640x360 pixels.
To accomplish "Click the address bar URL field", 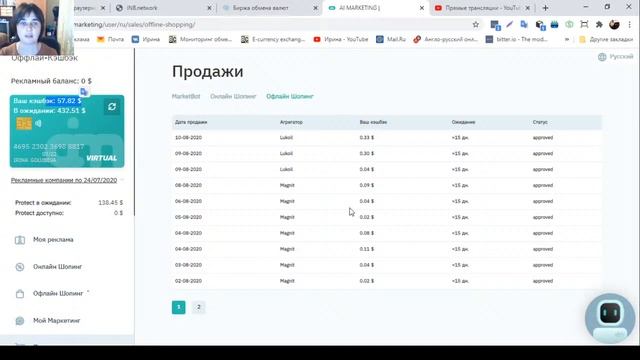I will pyautogui.click(x=269, y=24).
